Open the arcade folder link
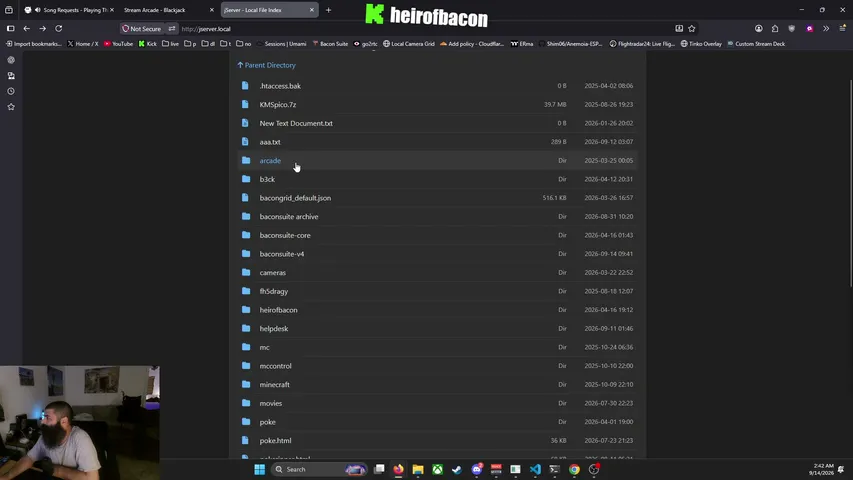 (x=270, y=161)
